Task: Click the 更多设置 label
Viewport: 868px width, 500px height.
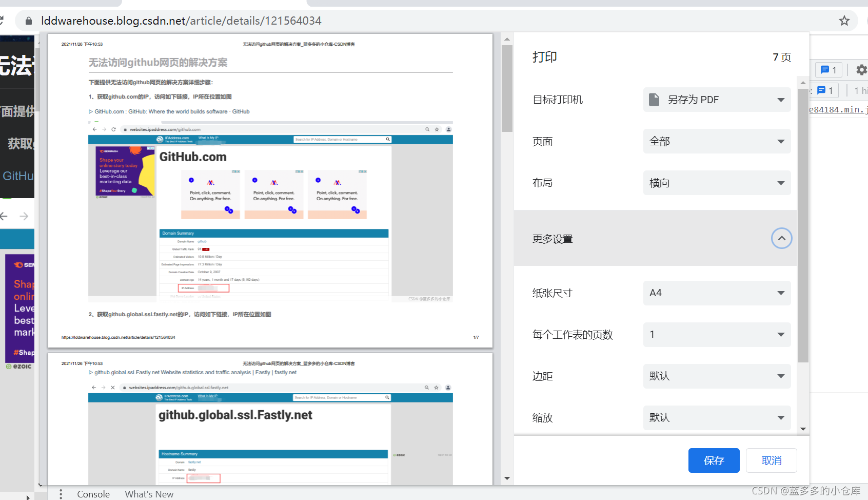Action: [x=553, y=239]
